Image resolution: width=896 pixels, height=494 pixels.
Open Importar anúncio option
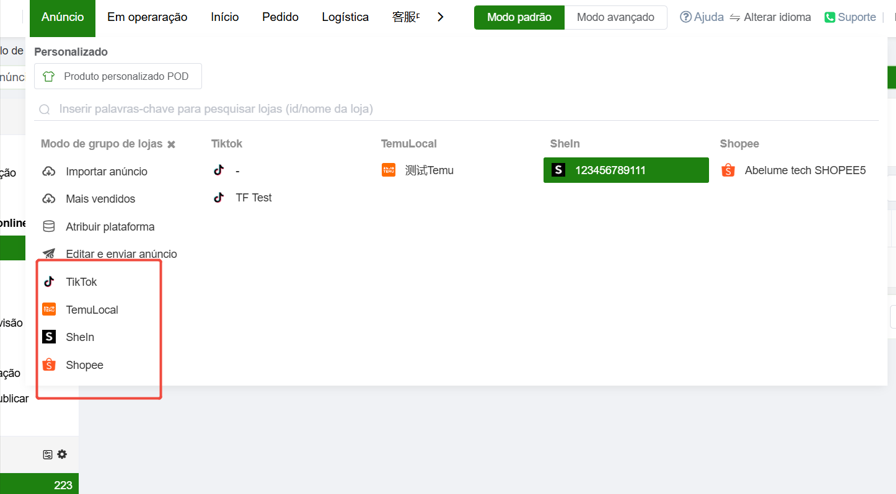(106, 172)
